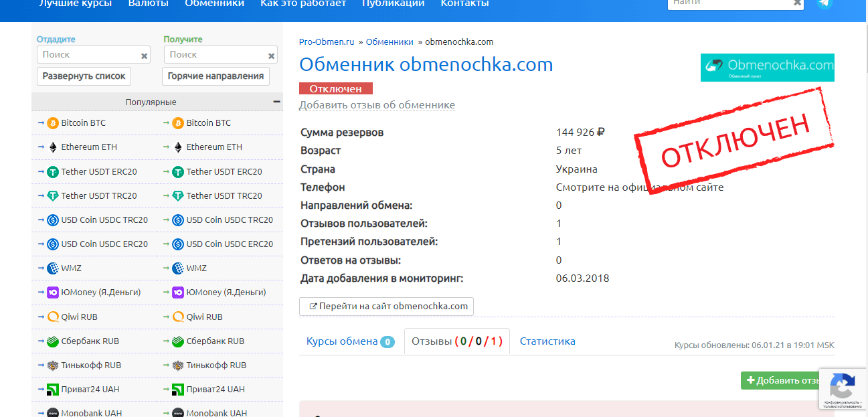This screenshot has width=868, height=417.
Task: Click the Сбербанк RUB icon in receive column
Action: [x=178, y=341]
